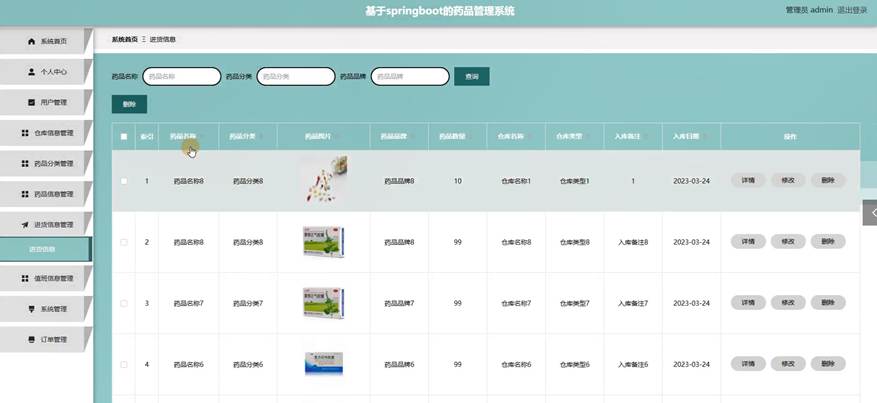Check the checkbox for row 3
This screenshot has width=877, height=403.
point(124,303)
